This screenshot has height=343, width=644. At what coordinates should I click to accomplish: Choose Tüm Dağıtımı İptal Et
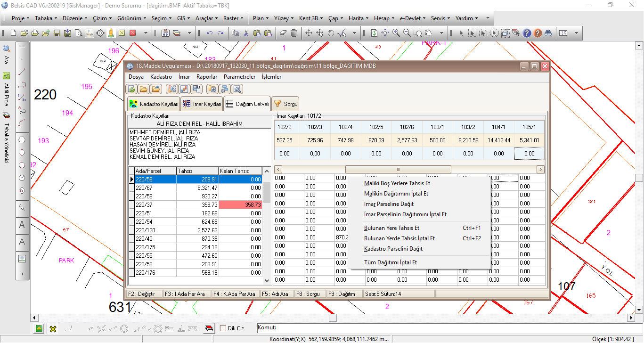coord(419,262)
